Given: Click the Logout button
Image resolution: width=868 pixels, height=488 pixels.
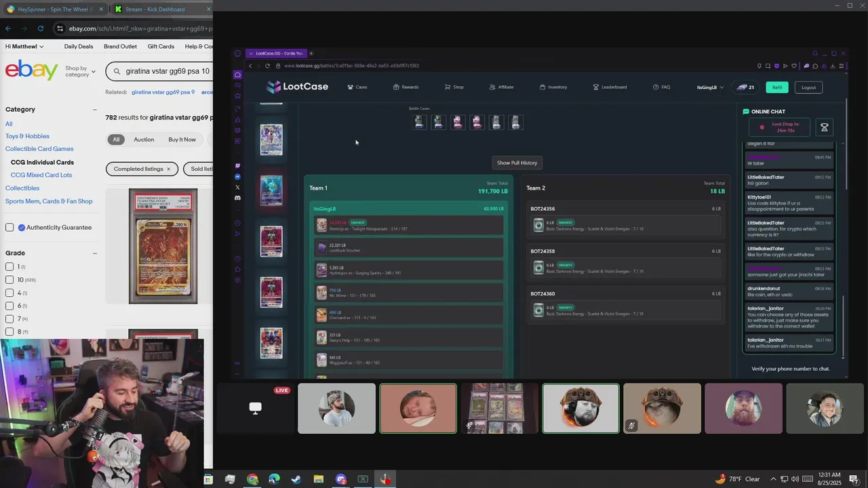Looking at the screenshot, I should pos(808,87).
